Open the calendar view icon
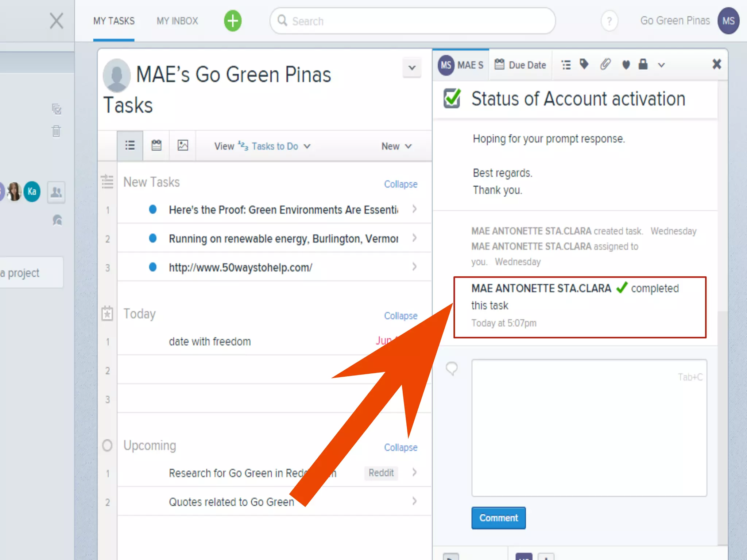Viewport: 747px width, 560px height. coord(156,146)
